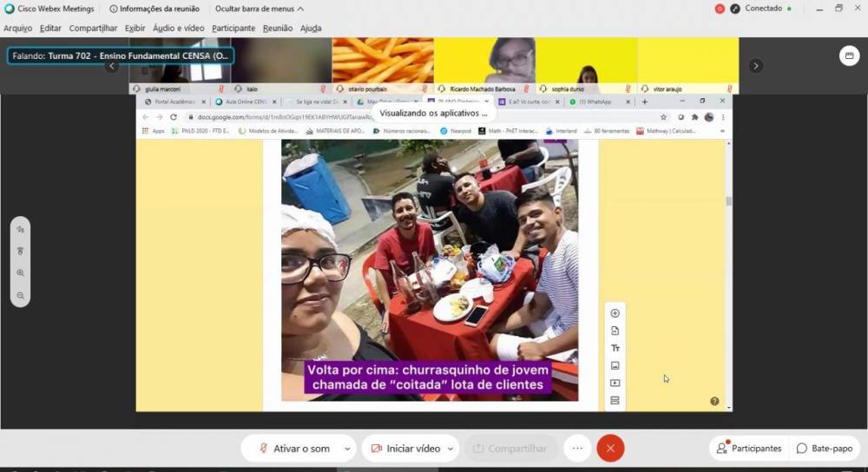This screenshot has height=472, width=868.
Task: Click the zoom in magnifier in left panel
Action: (x=20, y=272)
